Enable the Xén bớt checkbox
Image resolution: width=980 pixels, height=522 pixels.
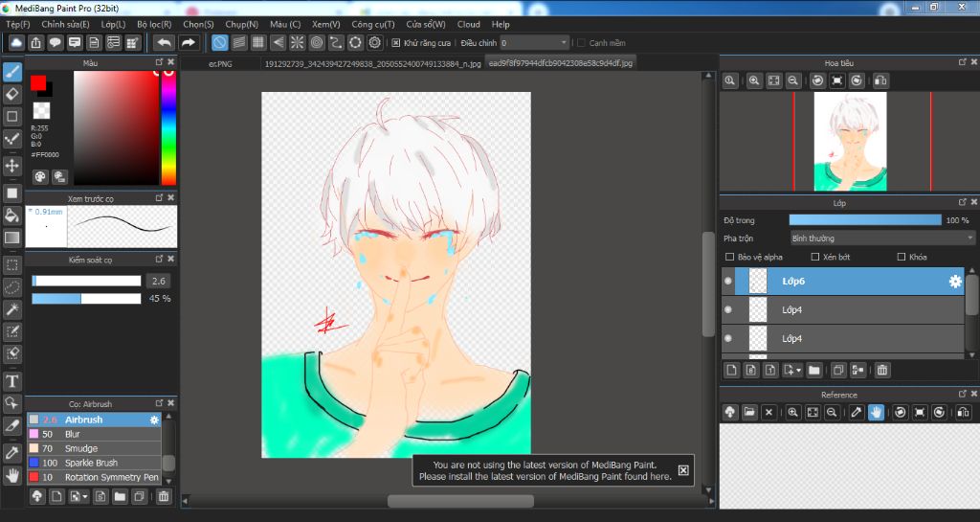[815, 257]
